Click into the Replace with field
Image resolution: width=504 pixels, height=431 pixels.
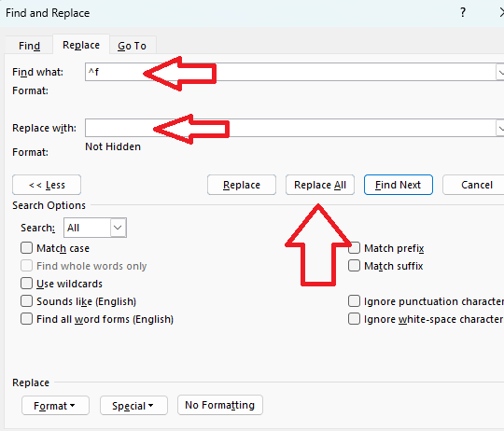coord(290,128)
